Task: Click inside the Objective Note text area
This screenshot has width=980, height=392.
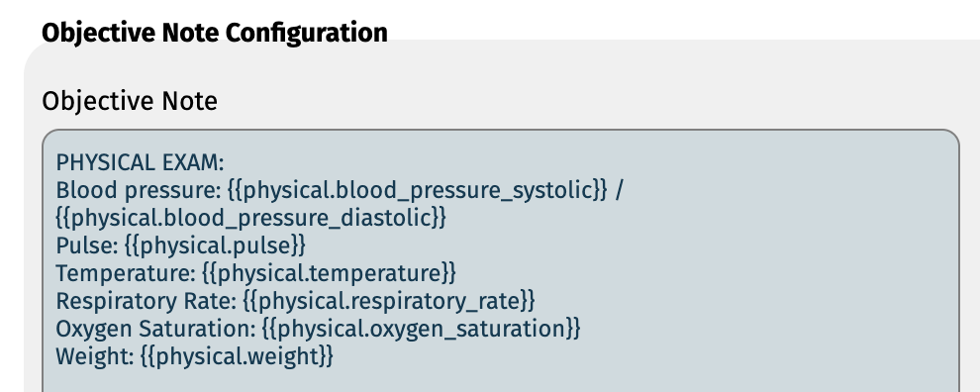Action: 500,261
